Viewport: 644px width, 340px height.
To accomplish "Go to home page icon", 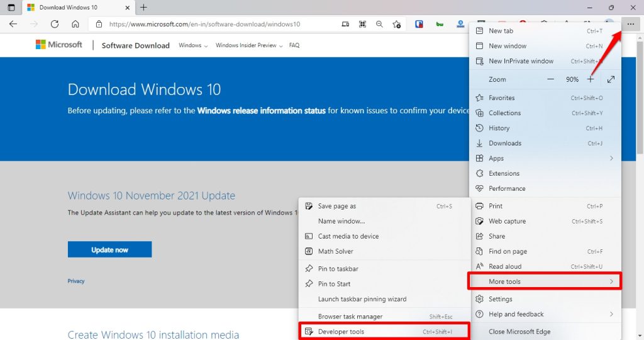I will [75, 24].
